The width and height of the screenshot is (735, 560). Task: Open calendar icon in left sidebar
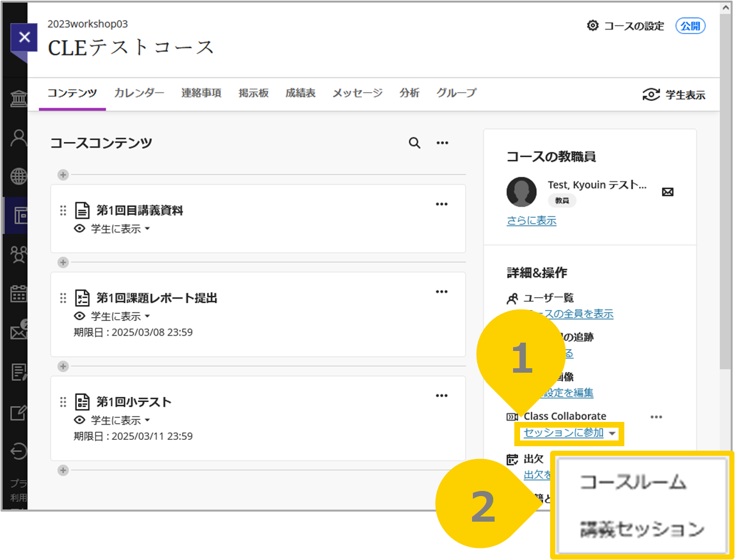pos(19,294)
